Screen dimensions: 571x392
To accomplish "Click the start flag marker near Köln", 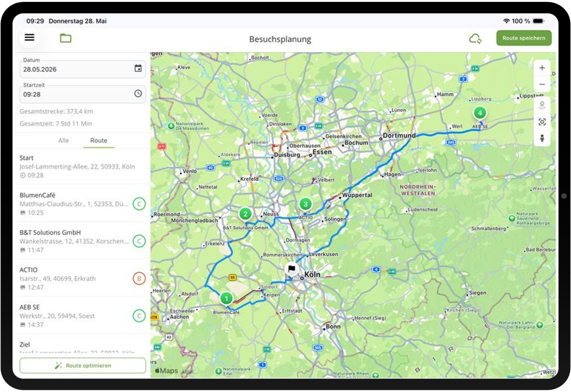I will click(291, 269).
